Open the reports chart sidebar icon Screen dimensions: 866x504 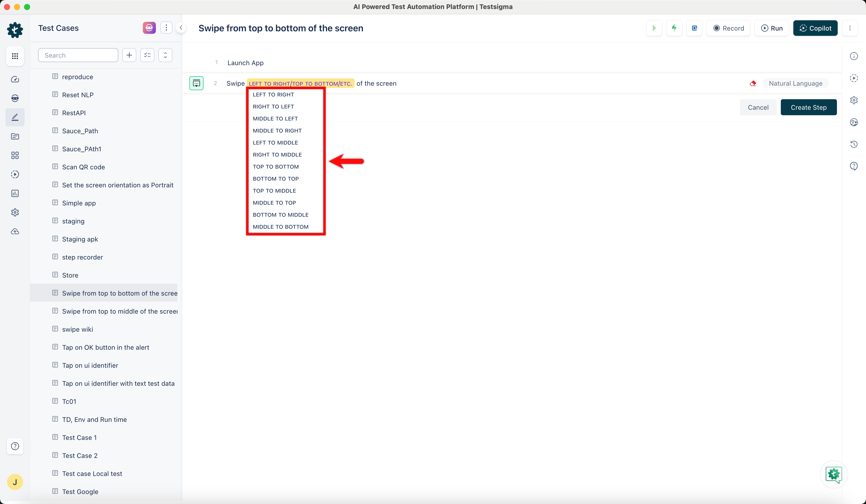pyautogui.click(x=15, y=193)
